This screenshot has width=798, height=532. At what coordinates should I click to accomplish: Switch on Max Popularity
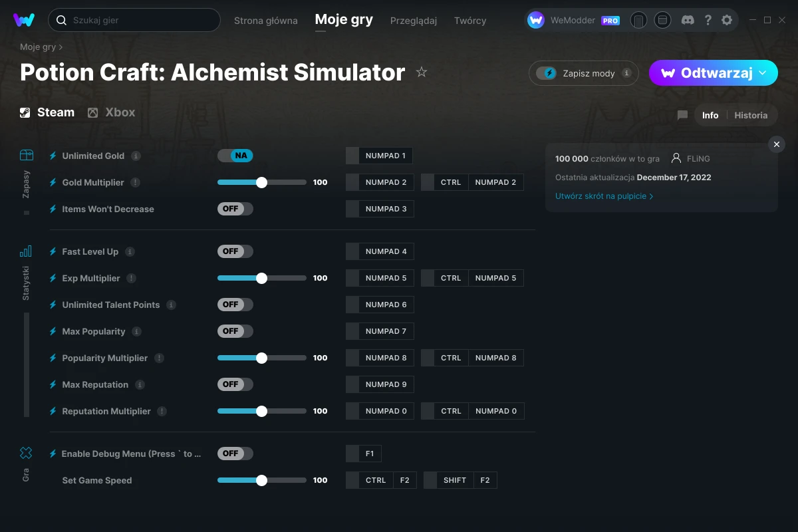tap(235, 331)
